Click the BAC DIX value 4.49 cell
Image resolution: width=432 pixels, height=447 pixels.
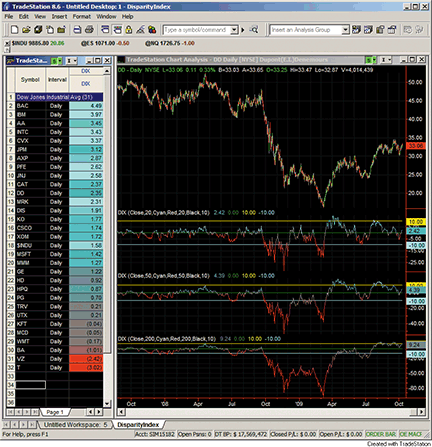(86, 106)
